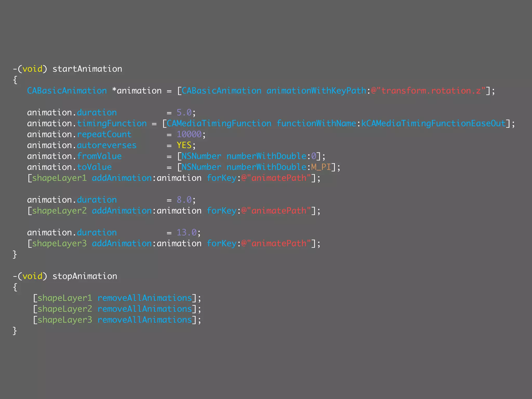Click the fromValue property

tap(99, 156)
